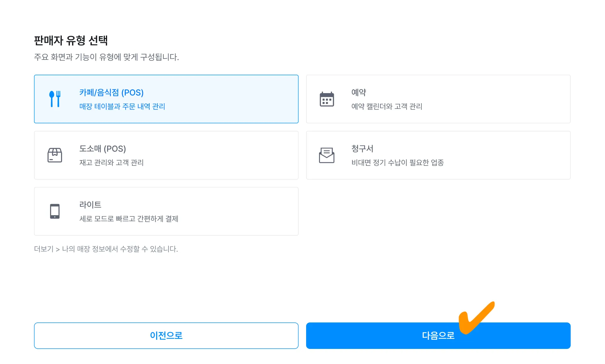
Task: Click the 판매자 유형 선택 heading
Action: pyautogui.click(x=71, y=40)
